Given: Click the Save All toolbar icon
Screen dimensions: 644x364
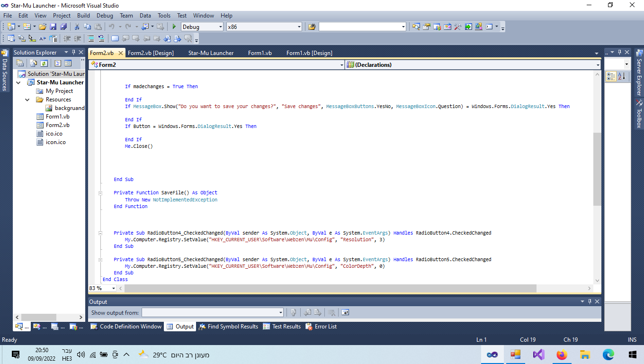Looking at the screenshot, I should point(63,27).
